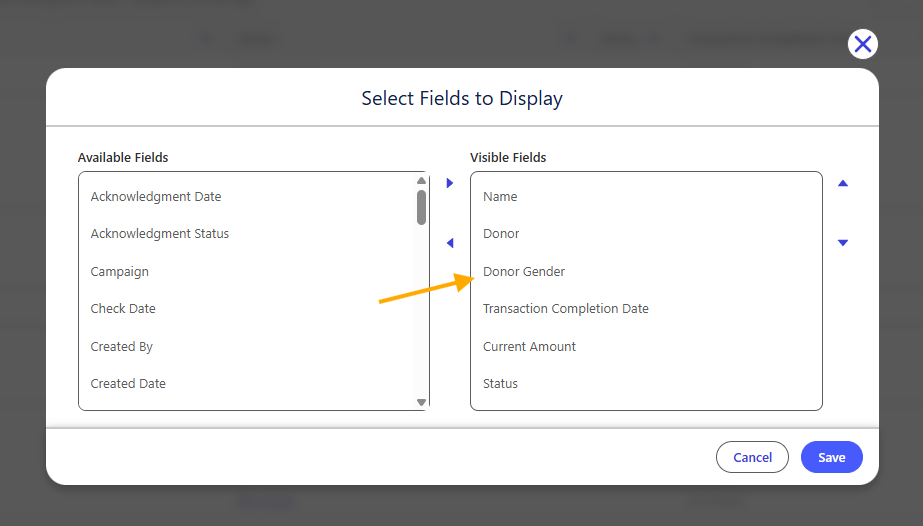Cancel the field selection dialog
This screenshot has width=923, height=526.
coord(752,457)
